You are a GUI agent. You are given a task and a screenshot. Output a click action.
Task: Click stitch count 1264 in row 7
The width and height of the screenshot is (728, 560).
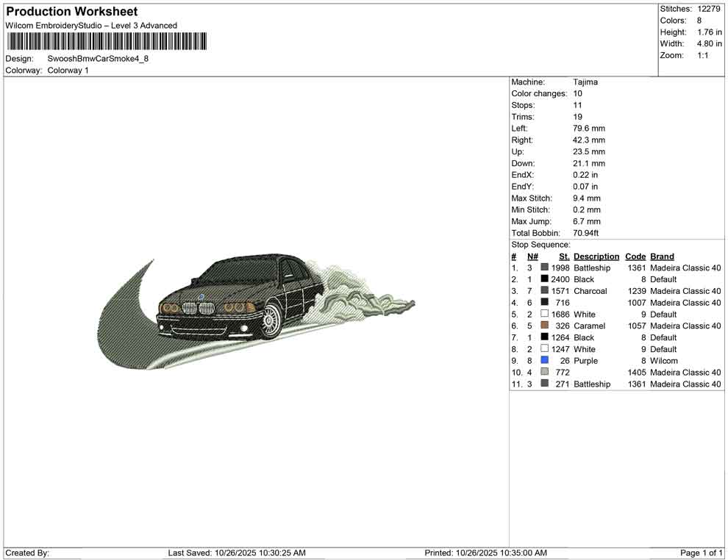560,337
